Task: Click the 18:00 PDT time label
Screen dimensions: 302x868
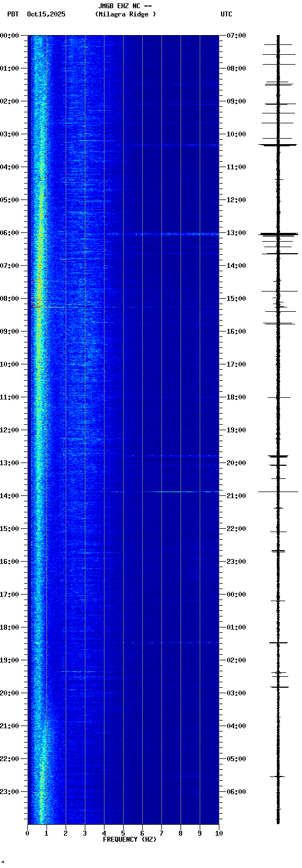Action: (x=9, y=627)
